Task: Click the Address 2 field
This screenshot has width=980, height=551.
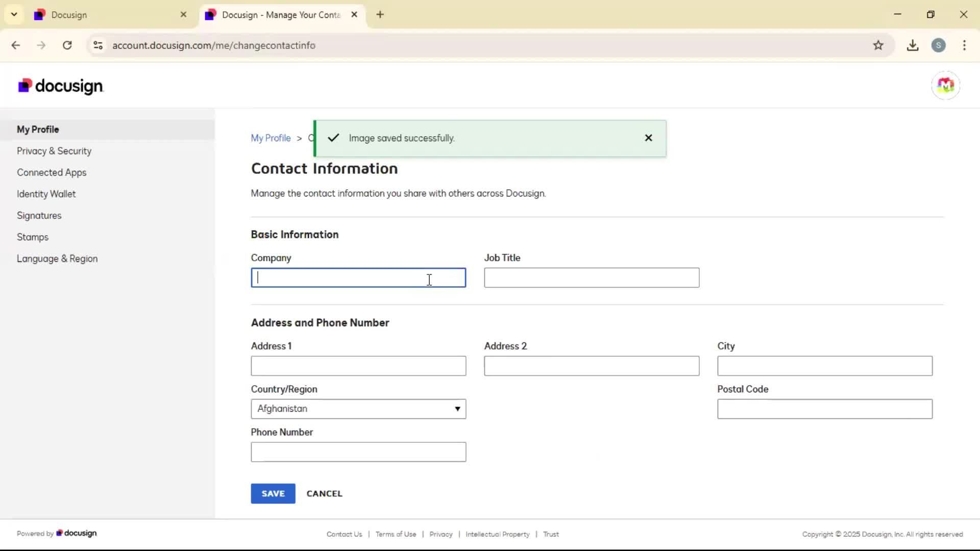Action: (592, 366)
